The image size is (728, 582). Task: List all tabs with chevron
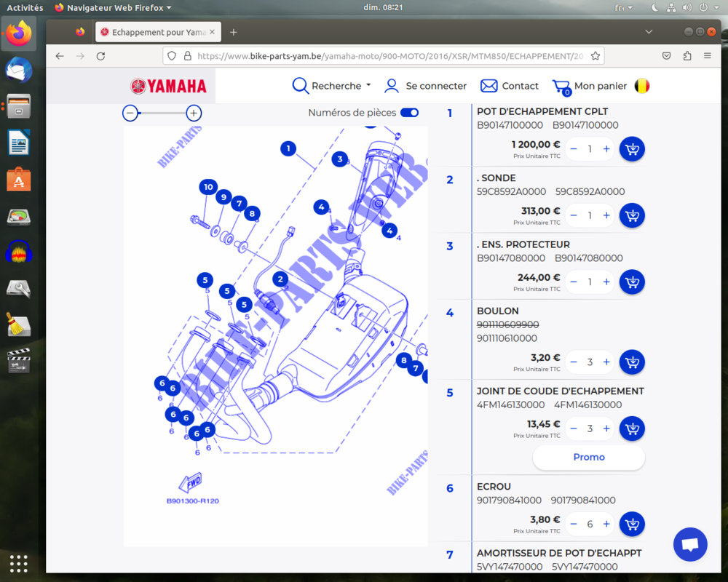[x=649, y=32]
